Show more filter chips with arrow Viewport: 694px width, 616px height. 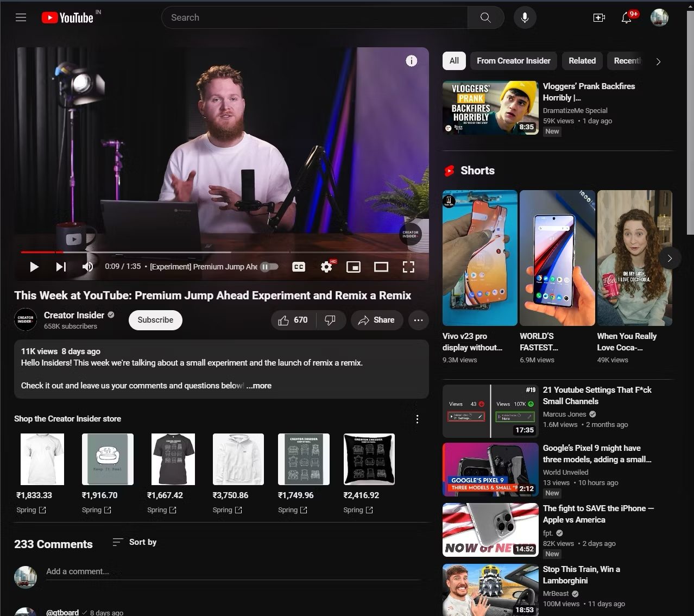point(658,61)
